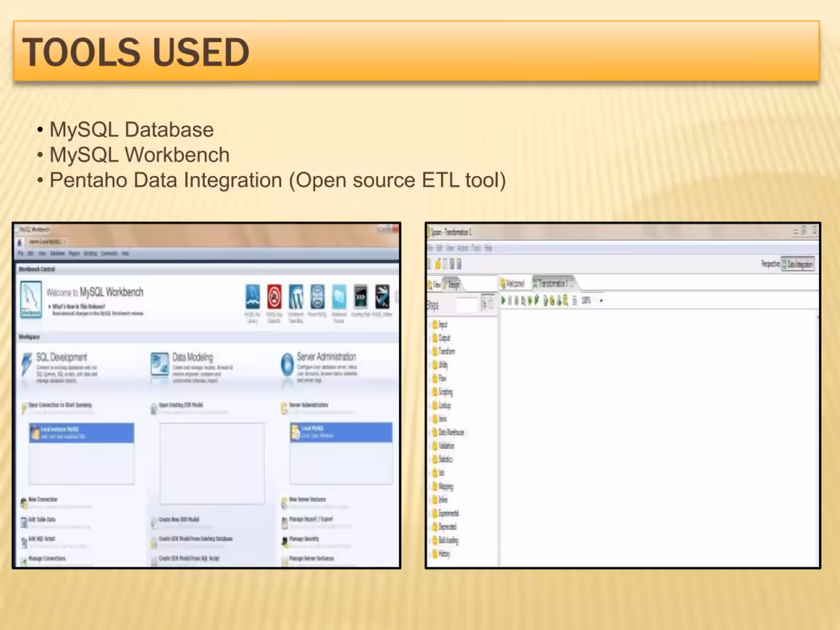Click the Data Modeling section icon

(159, 364)
